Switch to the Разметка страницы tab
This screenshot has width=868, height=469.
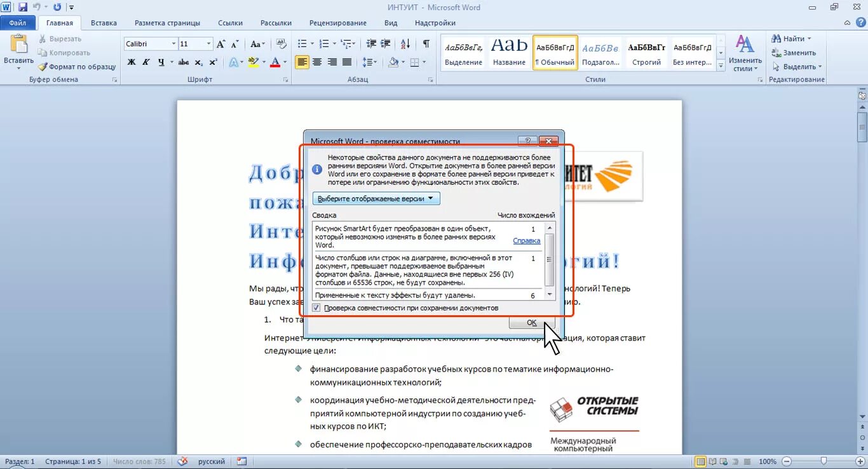(167, 23)
